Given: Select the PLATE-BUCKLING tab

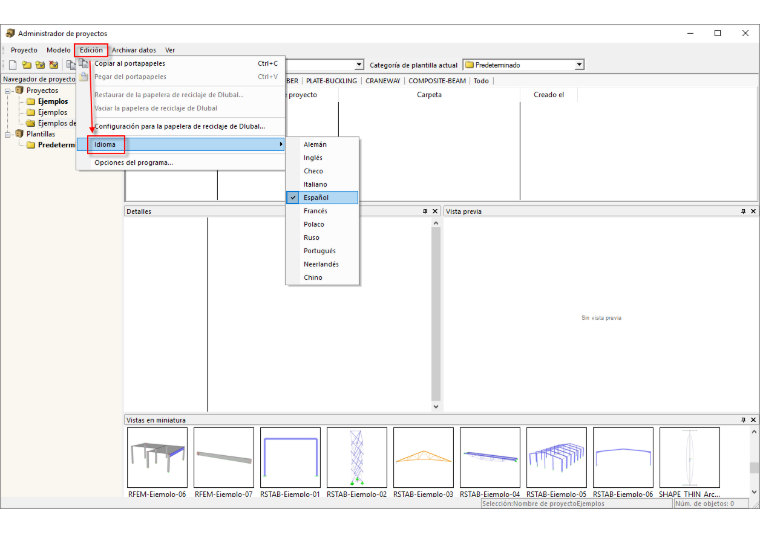Looking at the screenshot, I should tap(332, 81).
